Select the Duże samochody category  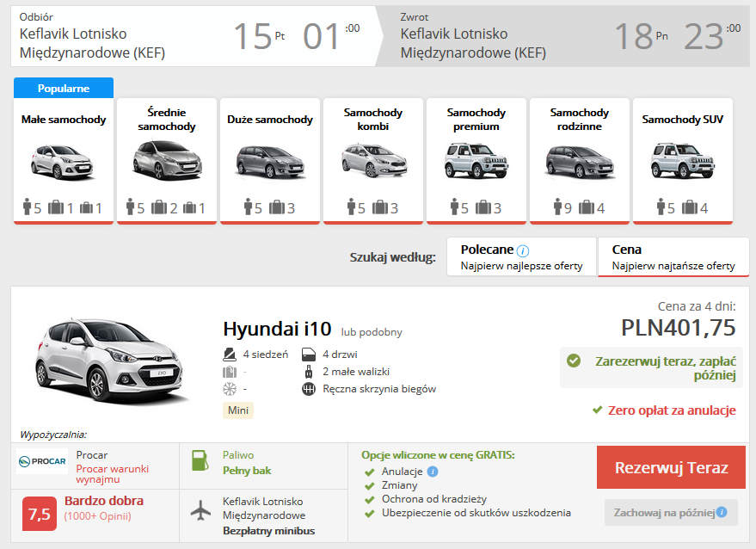pyautogui.click(x=270, y=161)
